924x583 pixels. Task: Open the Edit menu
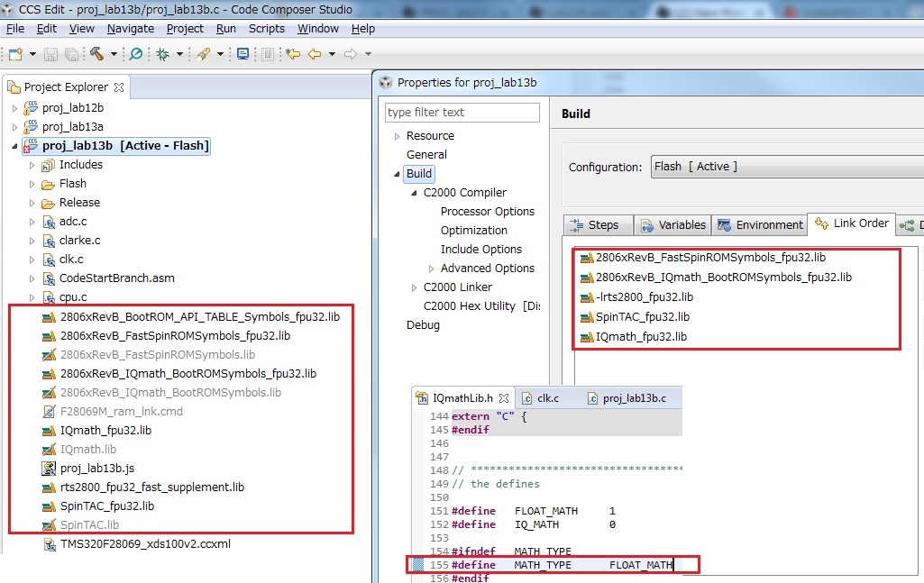coord(47,28)
